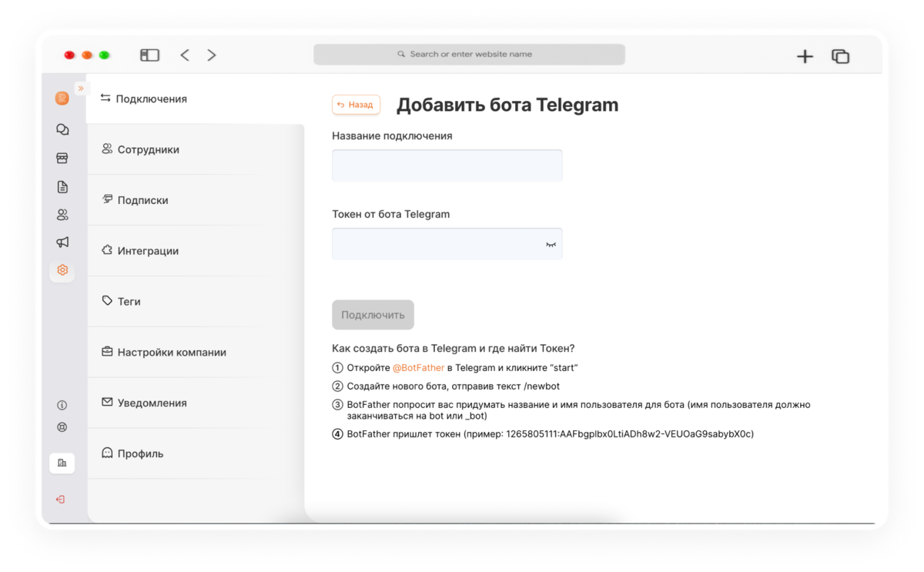Open the Подписки settings section
This screenshot has width=924, height=572.
pyautogui.click(x=196, y=200)
